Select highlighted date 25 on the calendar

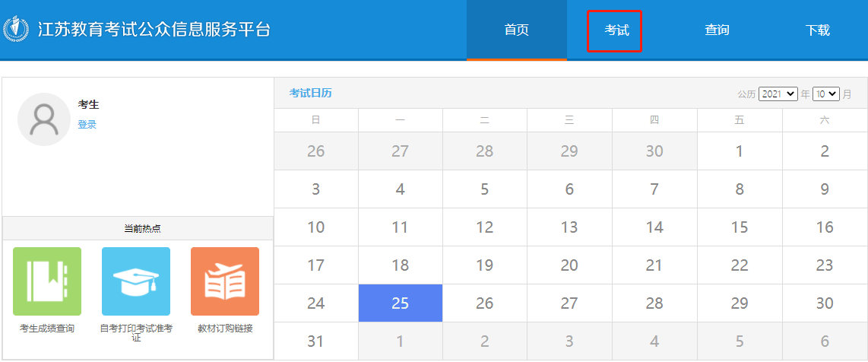[401, 303]
